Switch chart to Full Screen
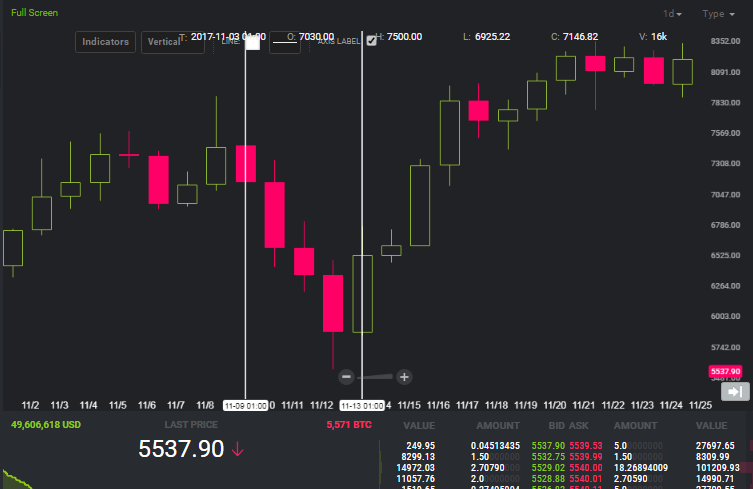This screenshot has height=489, width=753. [x=35, y=13]
